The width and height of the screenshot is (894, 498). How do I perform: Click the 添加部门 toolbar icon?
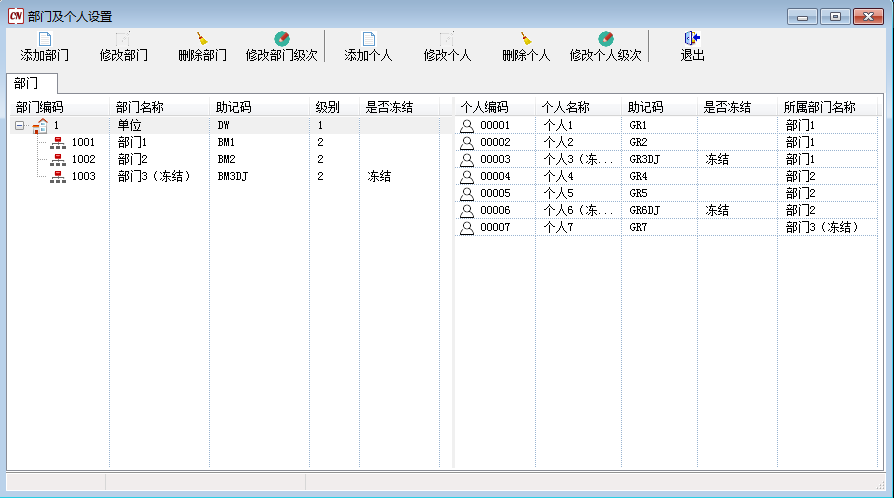click(44, 39)
